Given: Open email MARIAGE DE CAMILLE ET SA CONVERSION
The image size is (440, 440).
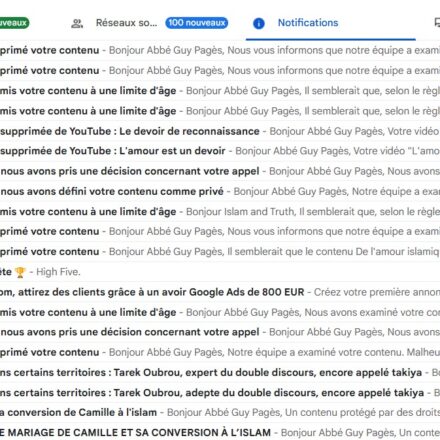Looking at the screenshot, I should click(x=220, y=432).
